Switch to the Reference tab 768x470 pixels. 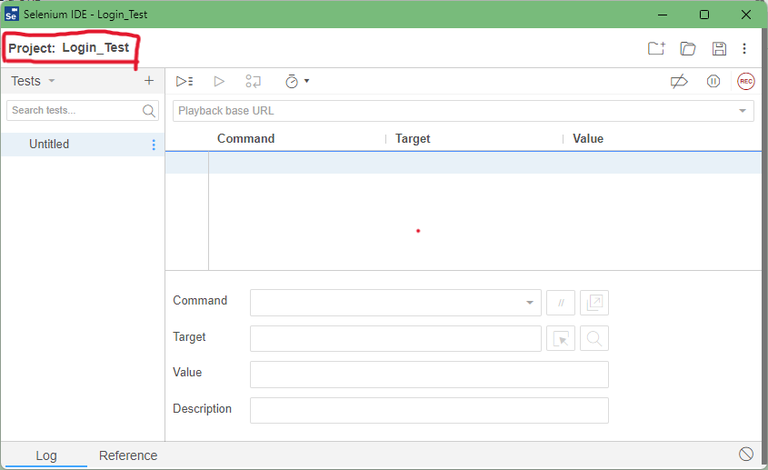[128, 456]
